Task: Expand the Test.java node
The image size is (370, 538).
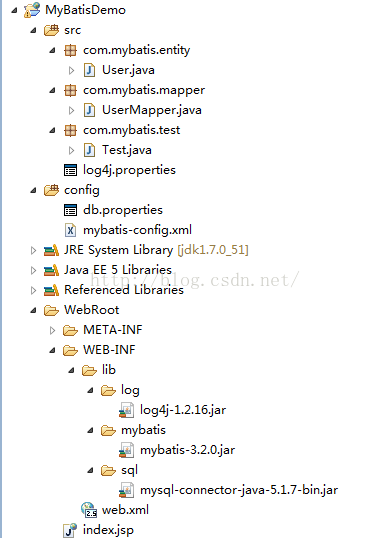Action: 71,150
